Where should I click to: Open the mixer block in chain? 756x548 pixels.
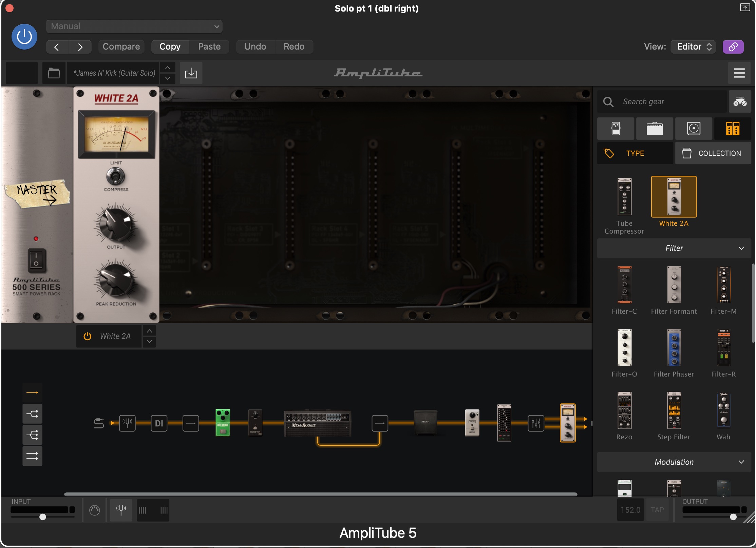(x=536, y=423)
